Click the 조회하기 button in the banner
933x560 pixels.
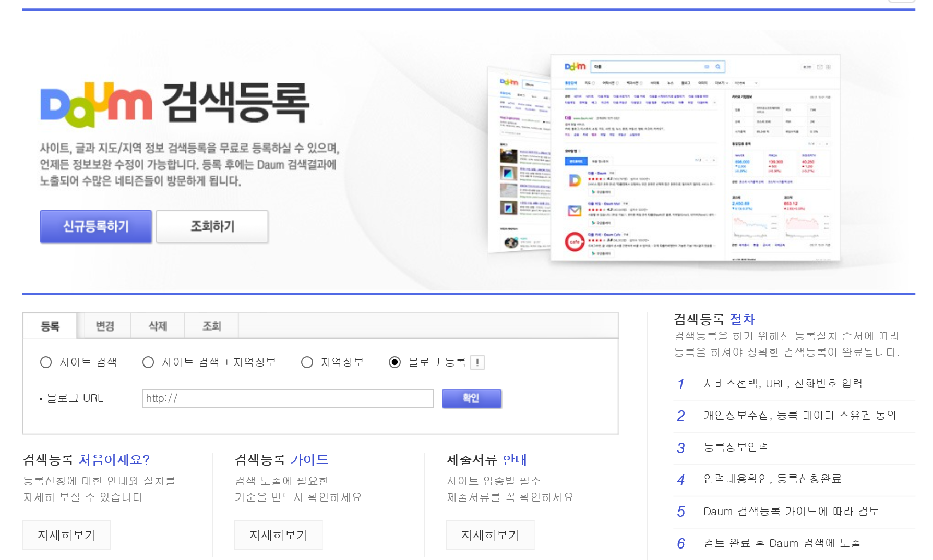[x=212, y=226]
